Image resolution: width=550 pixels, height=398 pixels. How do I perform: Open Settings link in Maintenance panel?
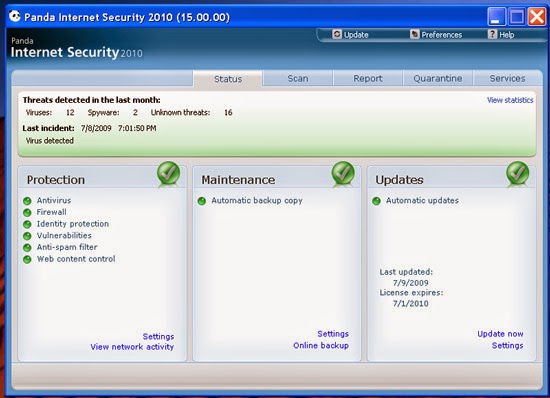point(333,334)
